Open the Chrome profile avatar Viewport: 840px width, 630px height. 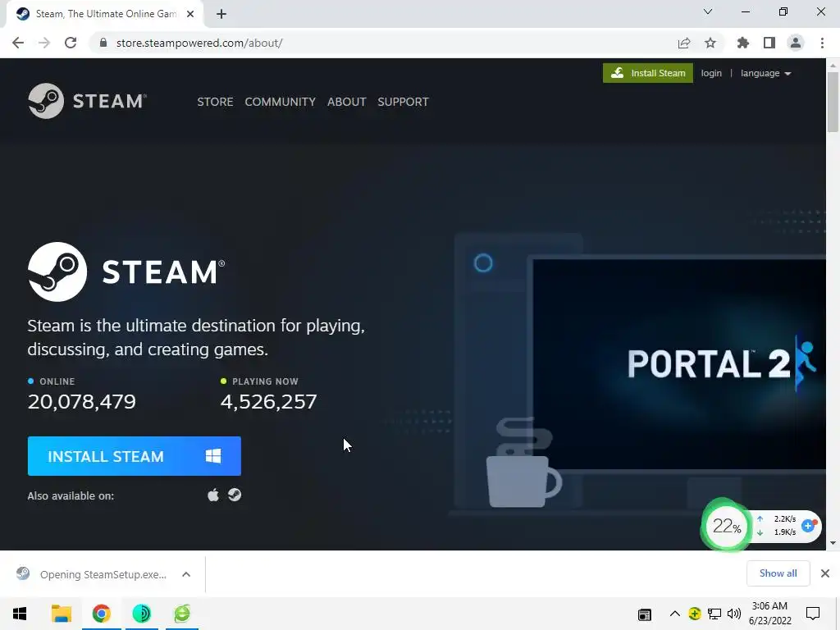point(796,43)
